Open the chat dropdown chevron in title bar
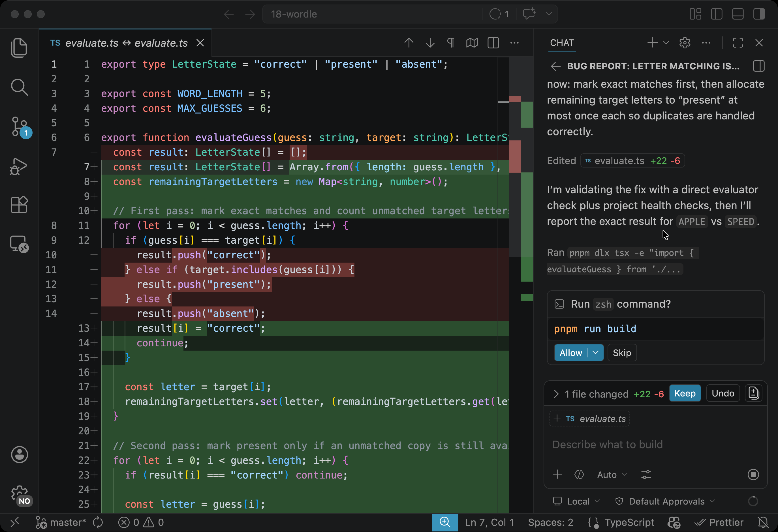The image size is (778, 532). pyautogui.click(x=549, y=14)
